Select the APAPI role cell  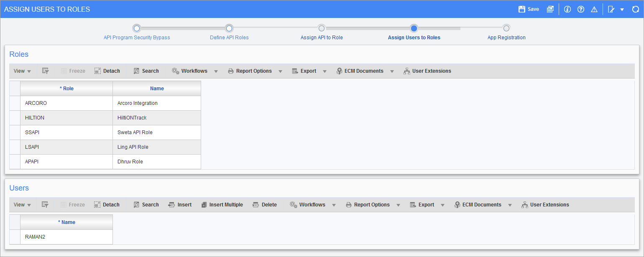tap(66, 162)
